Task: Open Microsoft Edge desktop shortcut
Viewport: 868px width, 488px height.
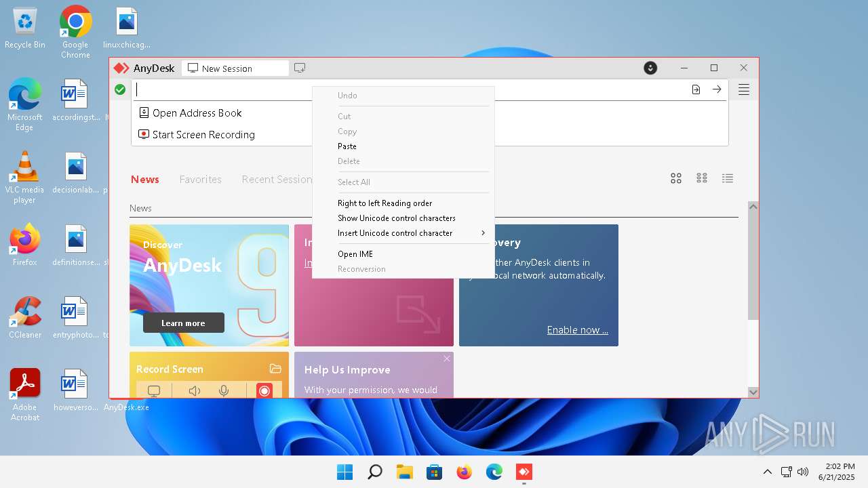Action: (x=25, y=105)
